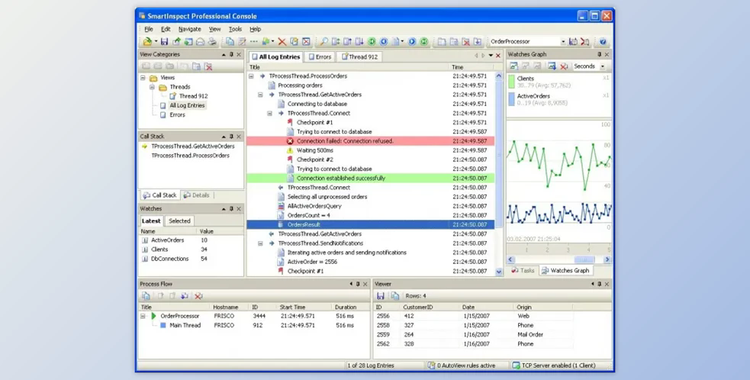
Task: Click the magnifier Find icon in toolbar
Action: 324,42
